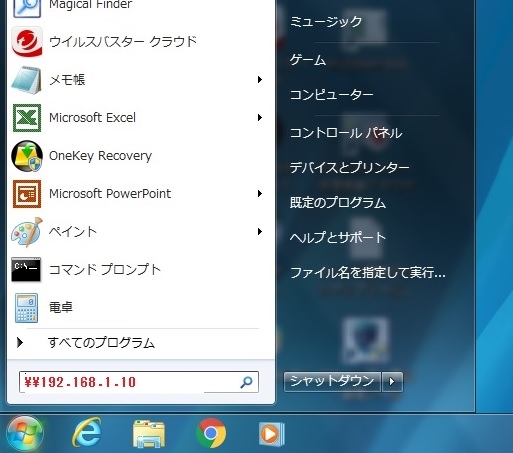
Task: Expand the Microsoft Excel recent files arrow
Action: click(260, 117)
